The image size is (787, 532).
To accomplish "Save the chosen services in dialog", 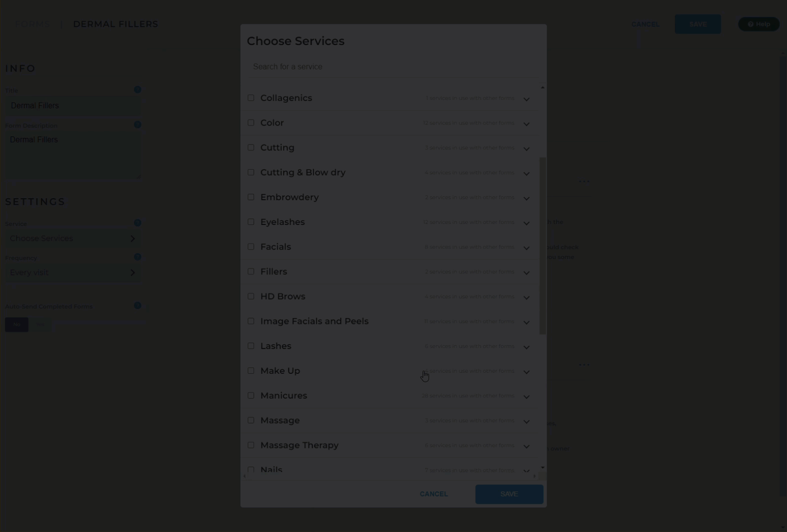I will pyautogui.click(x=509, y=494).
